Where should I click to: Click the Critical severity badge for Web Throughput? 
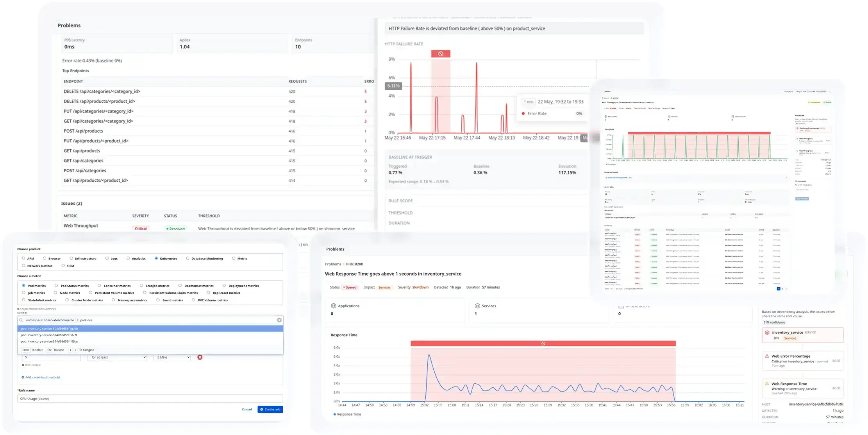pyautogui.click(x=141, y=229)
